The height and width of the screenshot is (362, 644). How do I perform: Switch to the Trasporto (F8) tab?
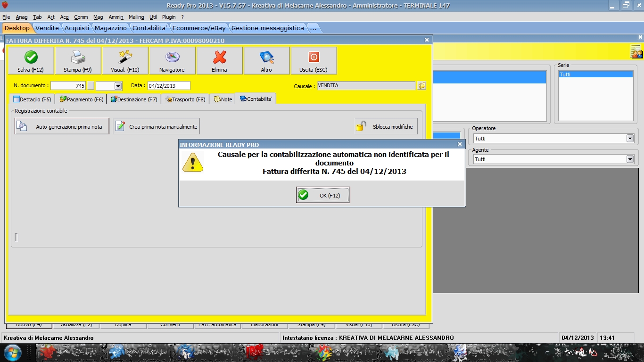[185, 99]
